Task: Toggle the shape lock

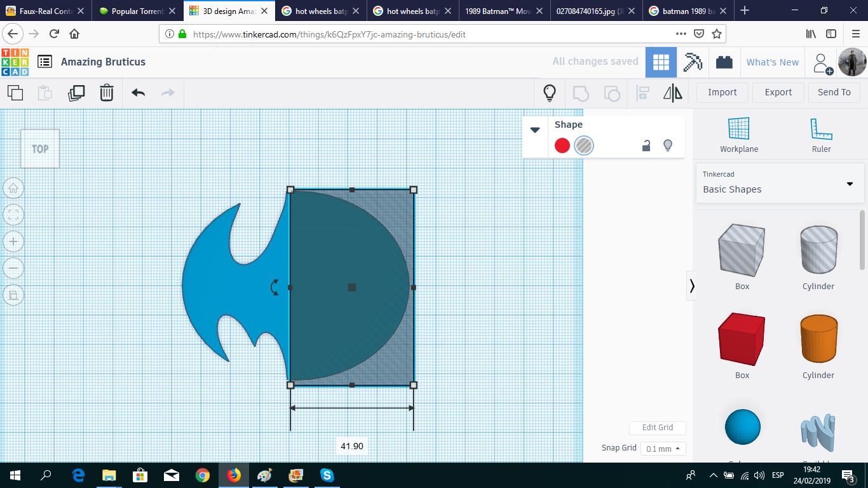Action: click(646, 146)
